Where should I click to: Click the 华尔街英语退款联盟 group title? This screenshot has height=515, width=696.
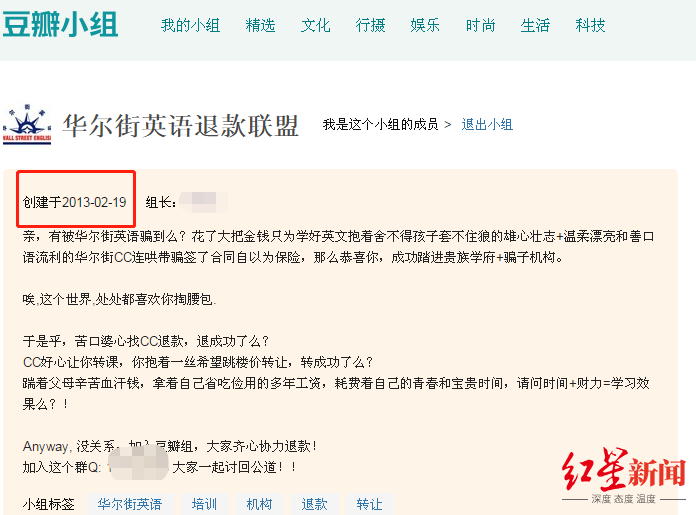pos(180,126)
